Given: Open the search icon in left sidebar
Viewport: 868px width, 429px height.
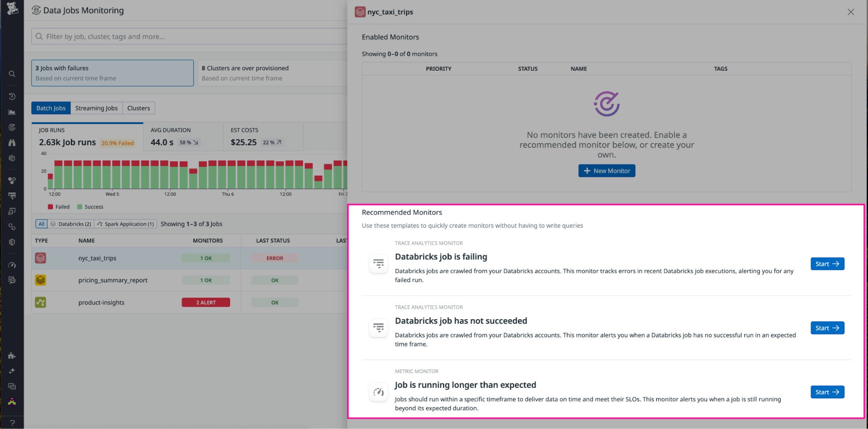Looking at the screenshot, I should click(x=12, y=74).
